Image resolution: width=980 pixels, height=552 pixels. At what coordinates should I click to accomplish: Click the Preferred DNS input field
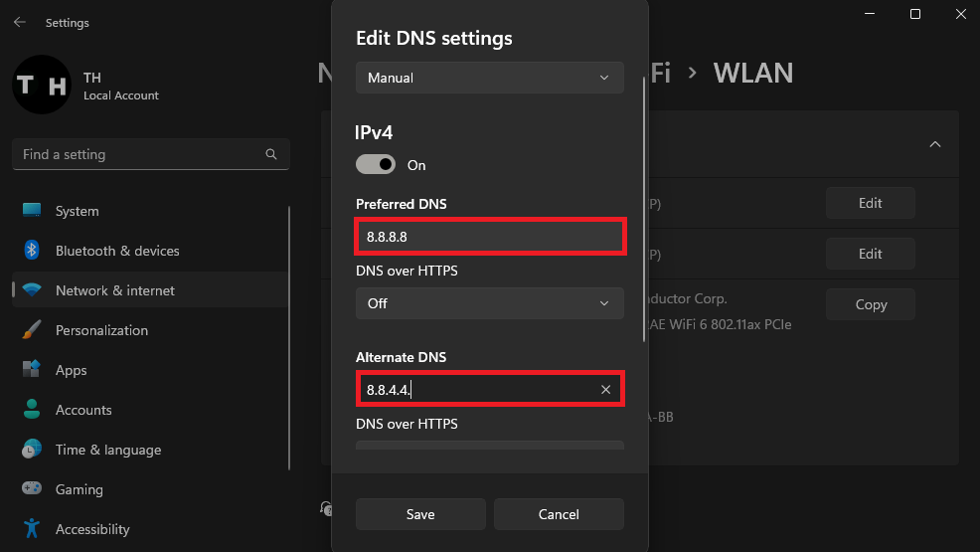coord(489,238)
